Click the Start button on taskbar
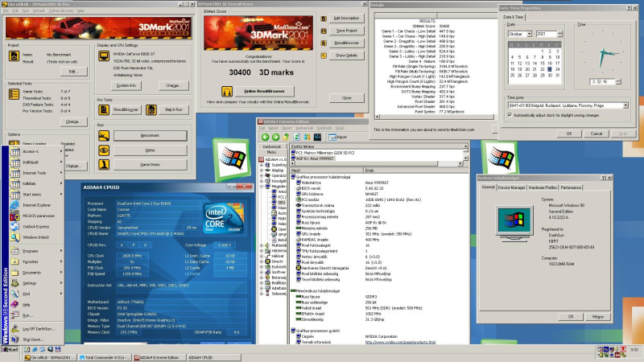 click(10, 350)
